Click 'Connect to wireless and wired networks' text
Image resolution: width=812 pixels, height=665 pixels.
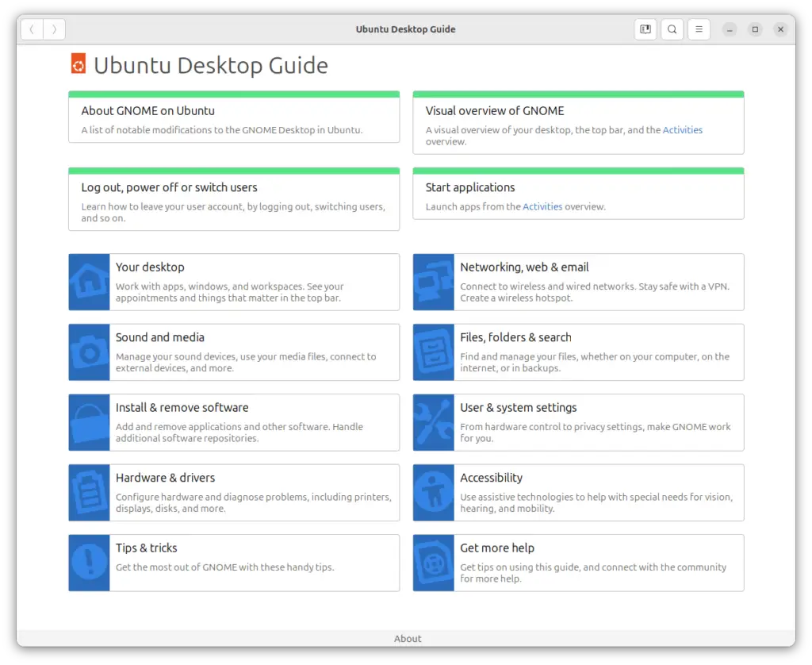pos(595,292)
